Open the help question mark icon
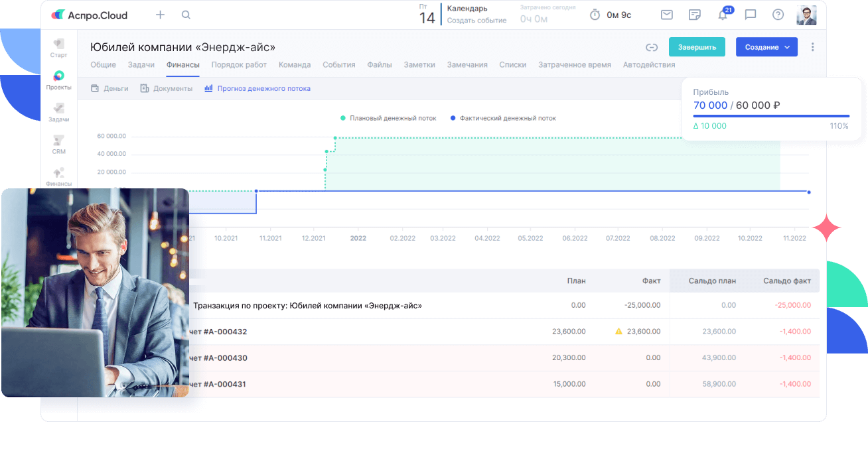This screenshot has width=868, height=449. coord(778,15)
